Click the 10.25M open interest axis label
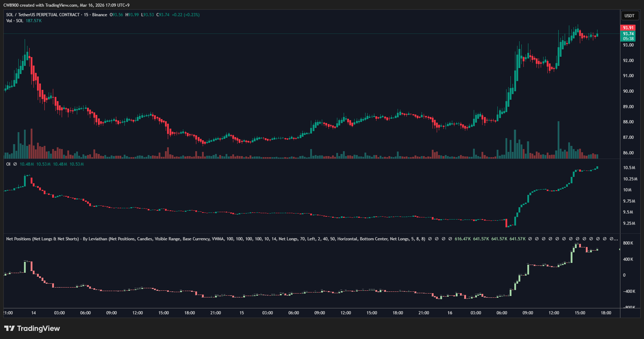Screen dimensions: 644x339 tap(630, 179)
